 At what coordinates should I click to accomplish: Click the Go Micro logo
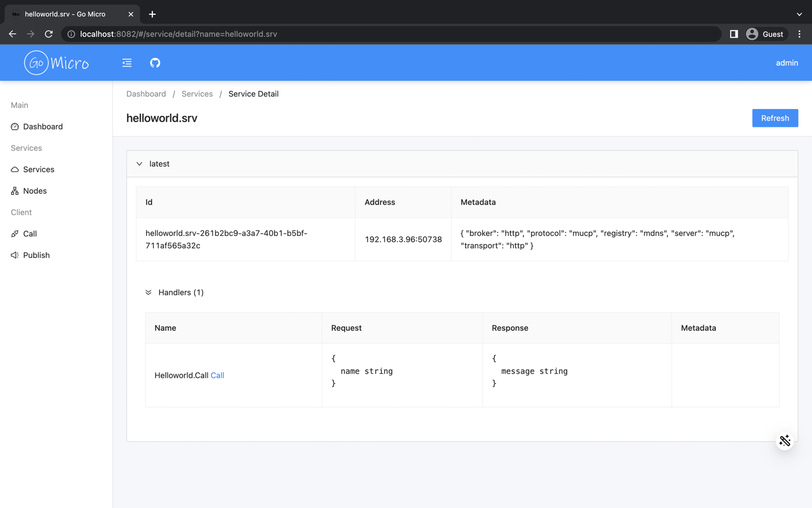point(56,63)
